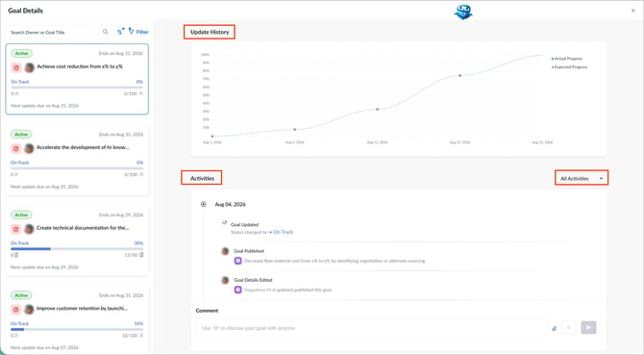Click the 30% progress bar of technical documentation
Screen dimensions: 644x355
point(77,248)
